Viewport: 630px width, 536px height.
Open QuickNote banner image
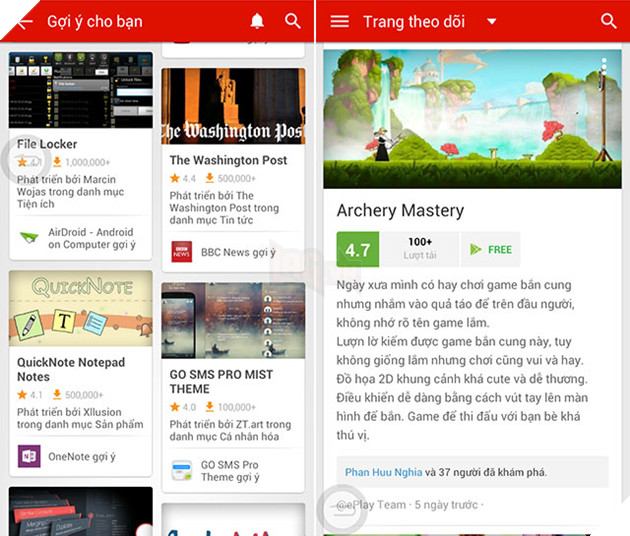point(81,309)
